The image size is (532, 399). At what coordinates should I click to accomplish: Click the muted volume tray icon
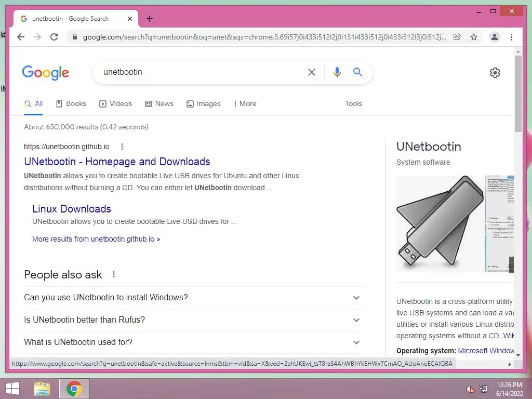click(x=471, y=389)
